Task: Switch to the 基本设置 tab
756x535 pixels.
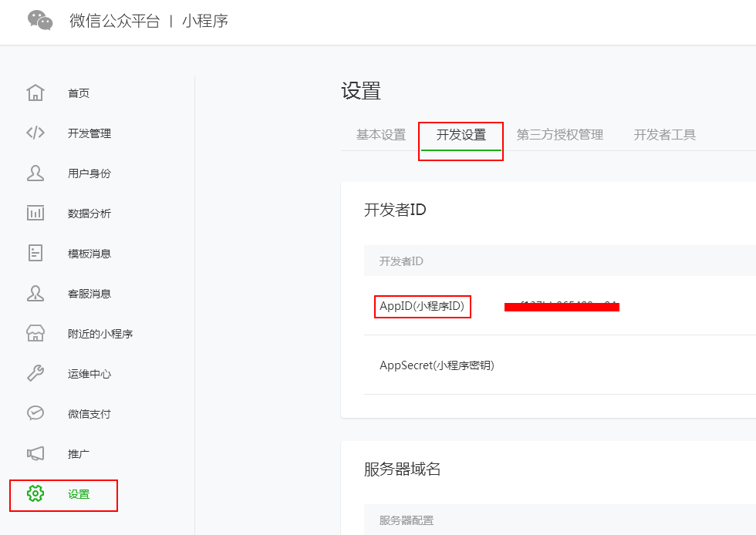Action: [x=383, y=134]
